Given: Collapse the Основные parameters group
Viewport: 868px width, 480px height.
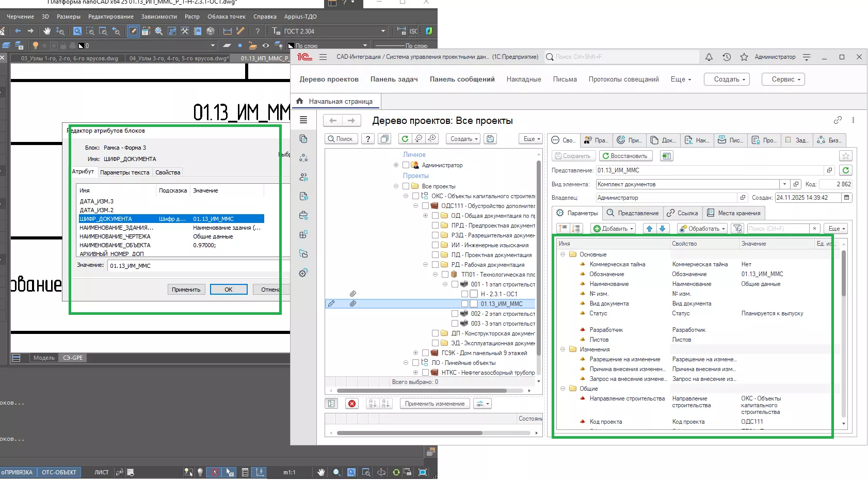Looking at the screenshot, I should coord(562,254).
